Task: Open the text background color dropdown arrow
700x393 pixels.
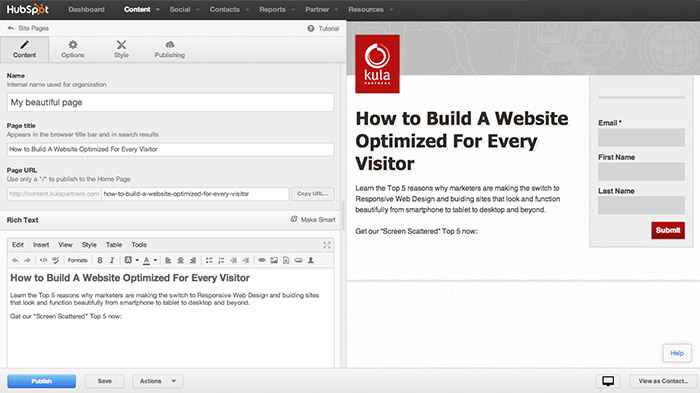Action: pyautogui.click(x=137, y=260)
